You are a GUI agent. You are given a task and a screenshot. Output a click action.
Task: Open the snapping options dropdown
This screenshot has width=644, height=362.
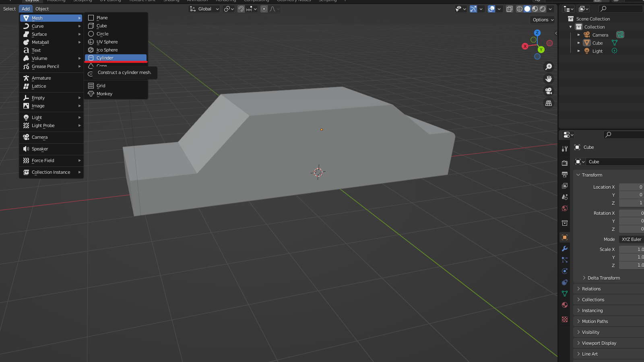click(x=251, y=9)
